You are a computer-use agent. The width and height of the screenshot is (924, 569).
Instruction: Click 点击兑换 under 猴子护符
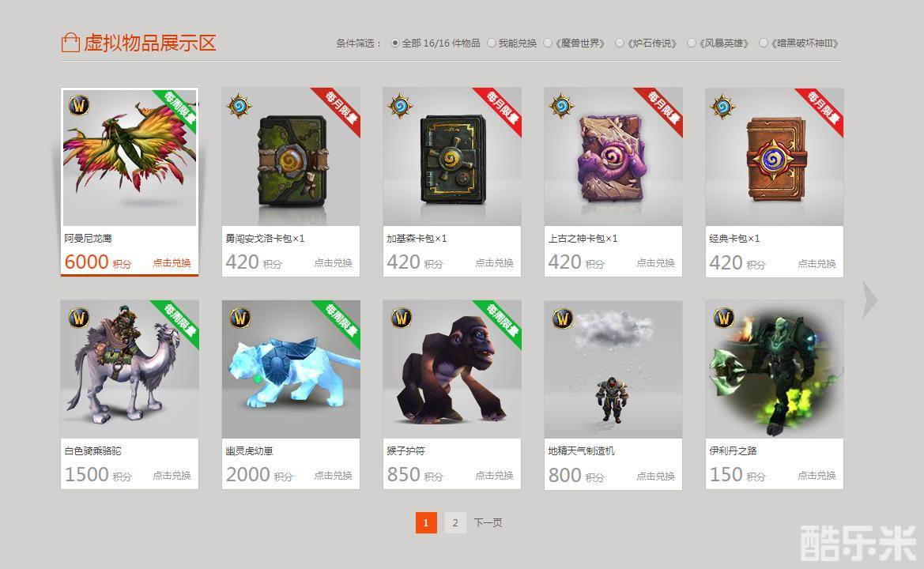(x=495, y=475)
